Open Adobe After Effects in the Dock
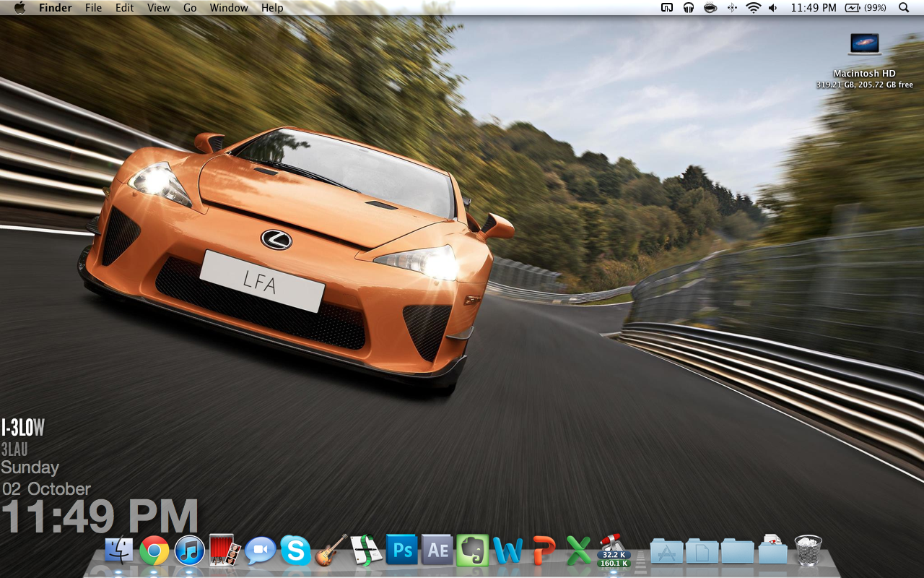 point(437,551)
